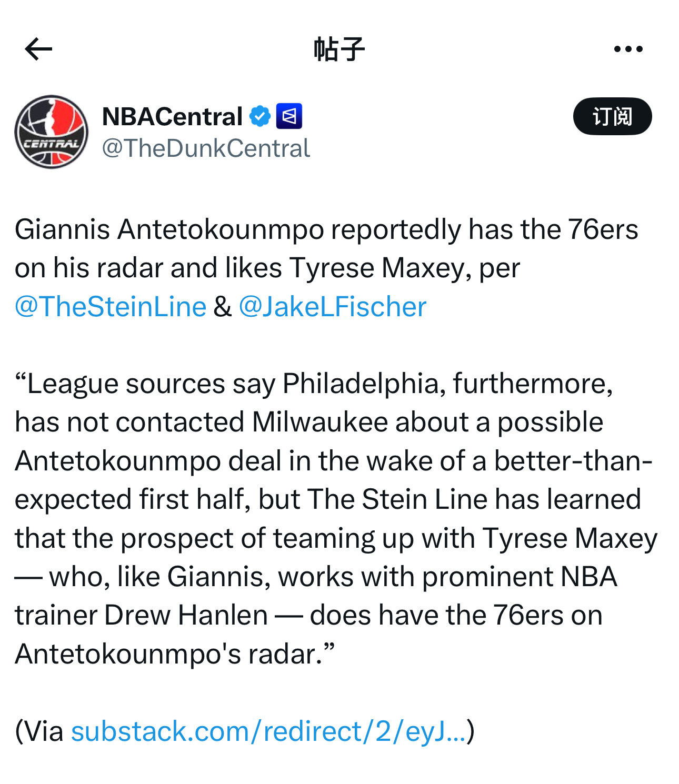Tap the back arrow

point(38,49)
